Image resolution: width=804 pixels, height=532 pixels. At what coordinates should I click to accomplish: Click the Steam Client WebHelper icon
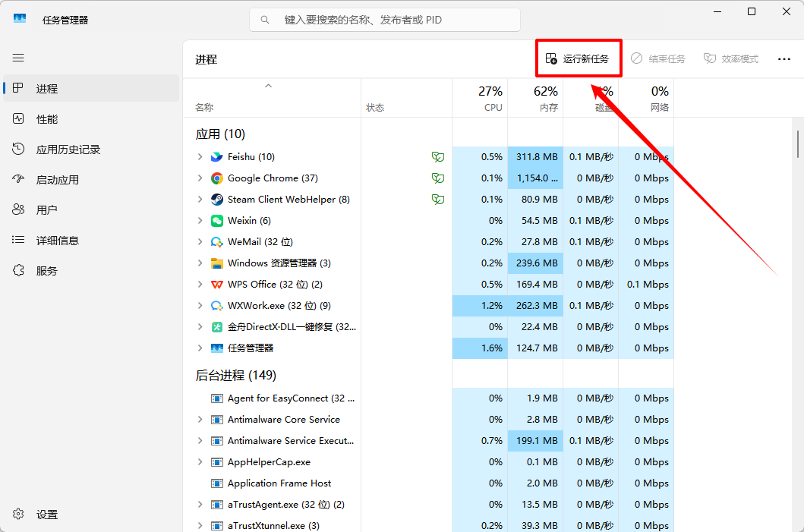[x=217, y=200]
